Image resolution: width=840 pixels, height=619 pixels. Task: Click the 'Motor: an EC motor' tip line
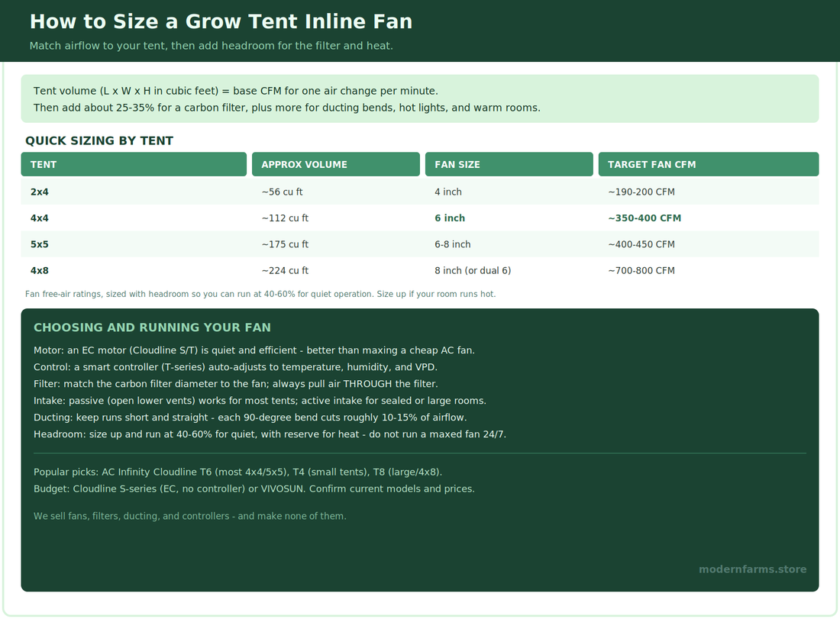click(254, 350)
